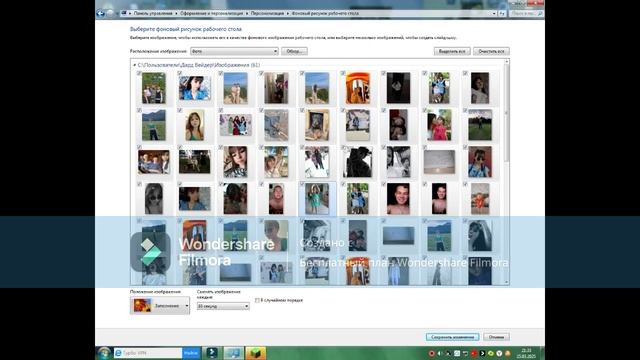Screen dimensions: 640x360
Task: Select the person standing on field with mountains thumbnail
Action: [154, 125]
